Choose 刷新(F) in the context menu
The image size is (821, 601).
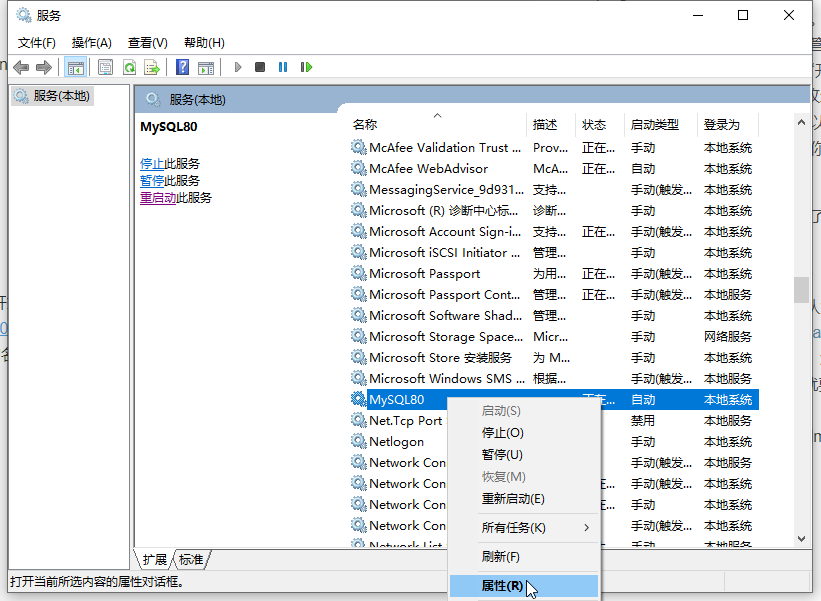pos(524,557)
